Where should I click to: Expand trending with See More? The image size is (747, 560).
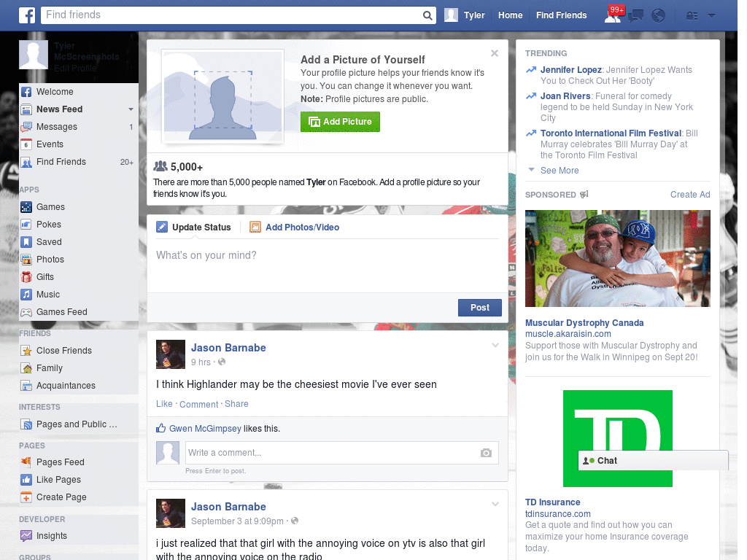[560, 171]
